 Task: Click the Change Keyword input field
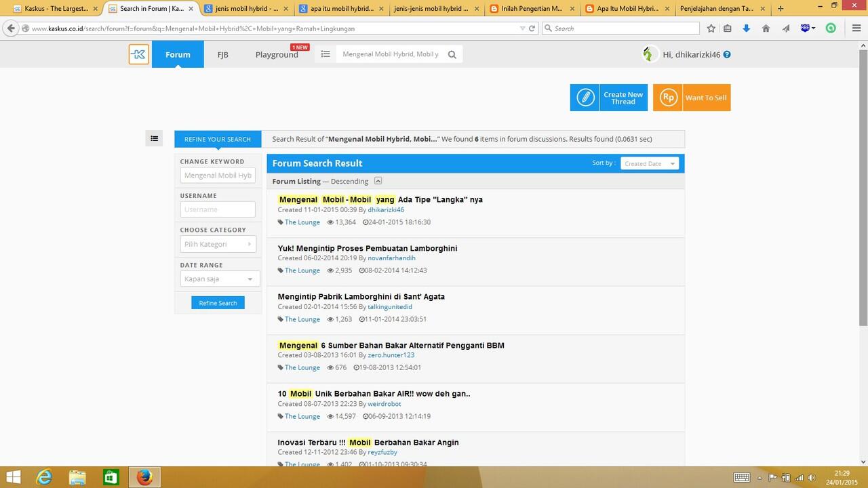coord(218,176)
